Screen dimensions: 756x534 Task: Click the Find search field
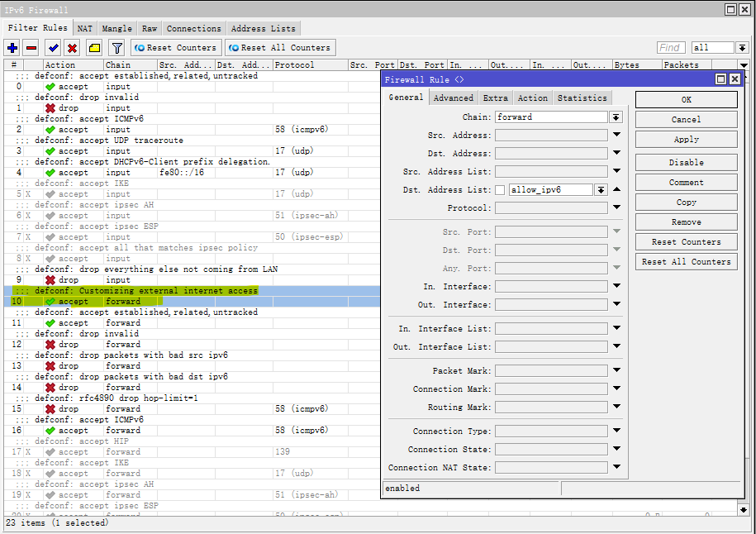(x=671, y=48)
